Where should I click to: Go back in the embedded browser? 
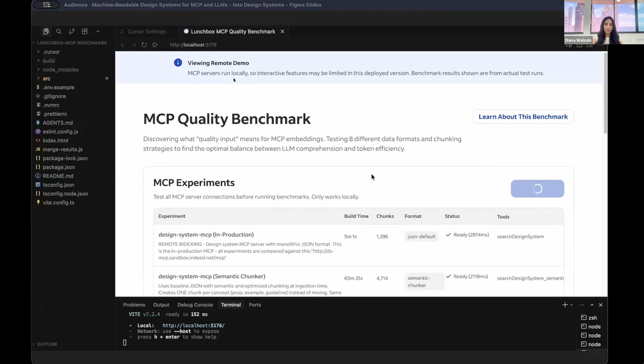[123, 45]
